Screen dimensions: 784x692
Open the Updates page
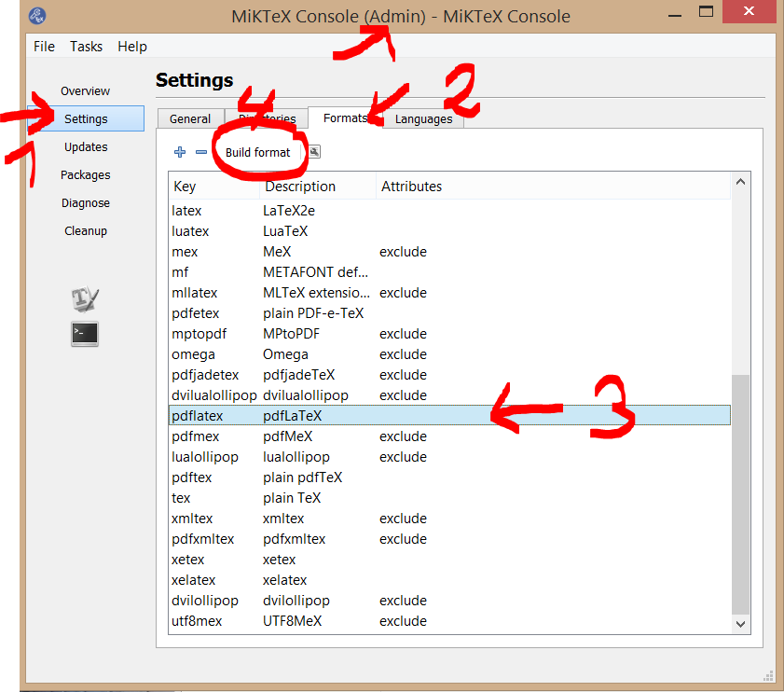[x=86, y=146]
